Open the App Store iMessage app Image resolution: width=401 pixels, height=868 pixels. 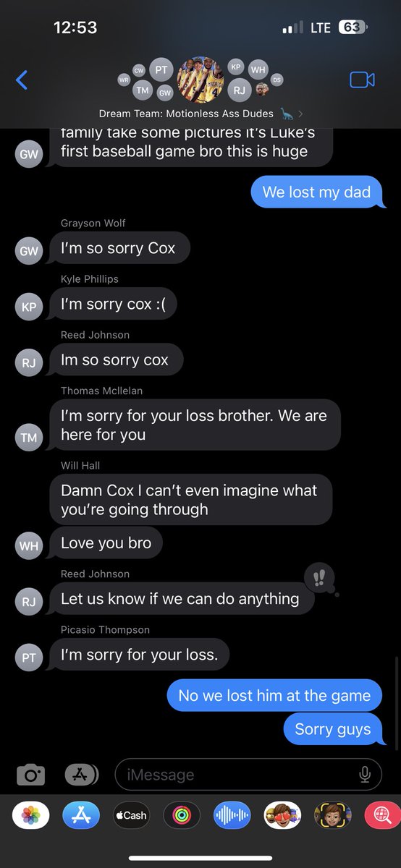[81, 815]
